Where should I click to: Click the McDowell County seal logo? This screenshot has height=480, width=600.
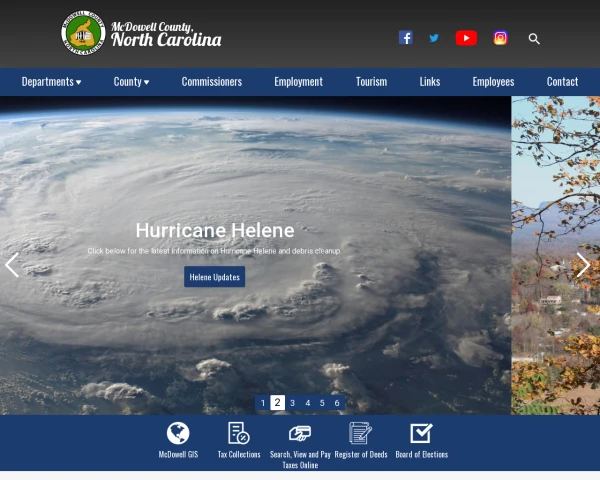click(x=83, y=33)
